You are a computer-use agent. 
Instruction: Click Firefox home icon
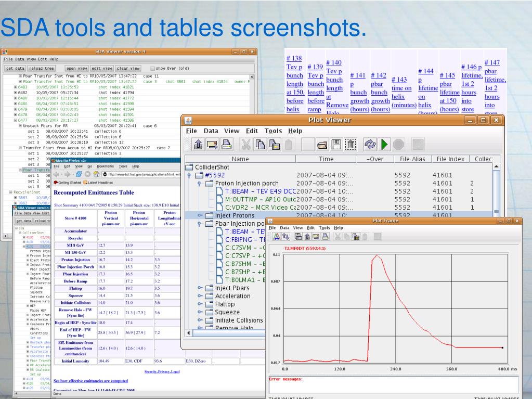coord(96,174)
